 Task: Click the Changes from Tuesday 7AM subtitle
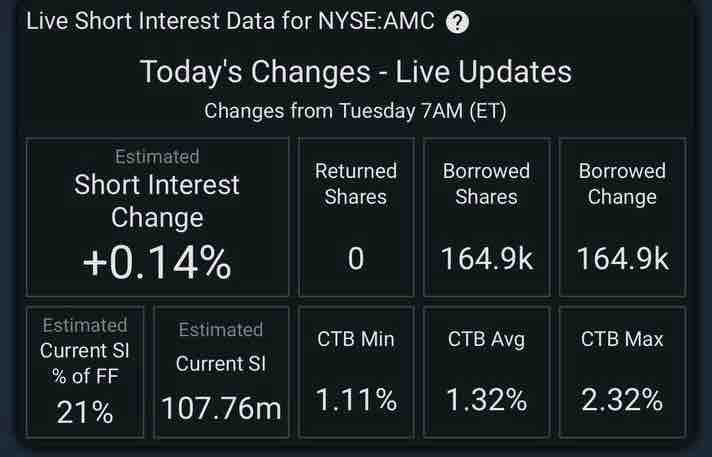pyautogui.click(x=356, y=110)
